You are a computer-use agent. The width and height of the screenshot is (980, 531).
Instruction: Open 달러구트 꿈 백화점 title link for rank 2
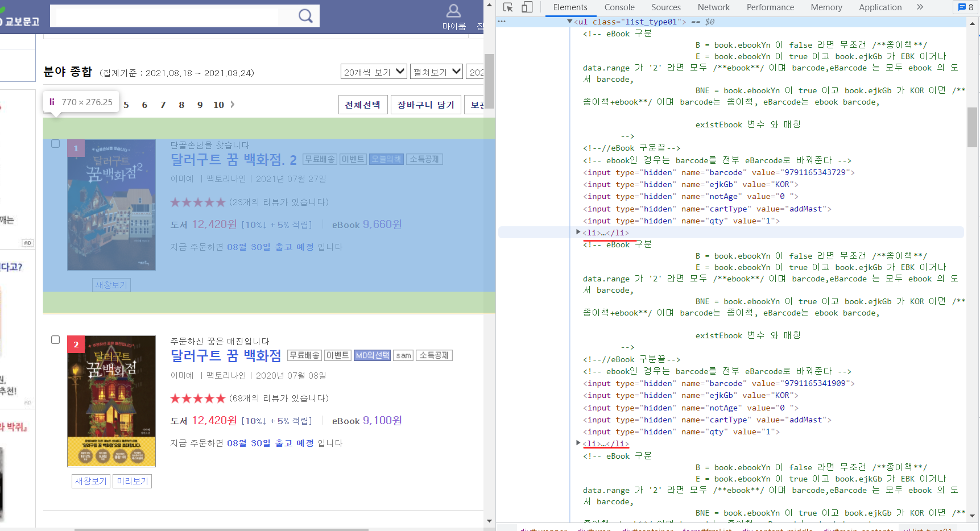[226, 356]
